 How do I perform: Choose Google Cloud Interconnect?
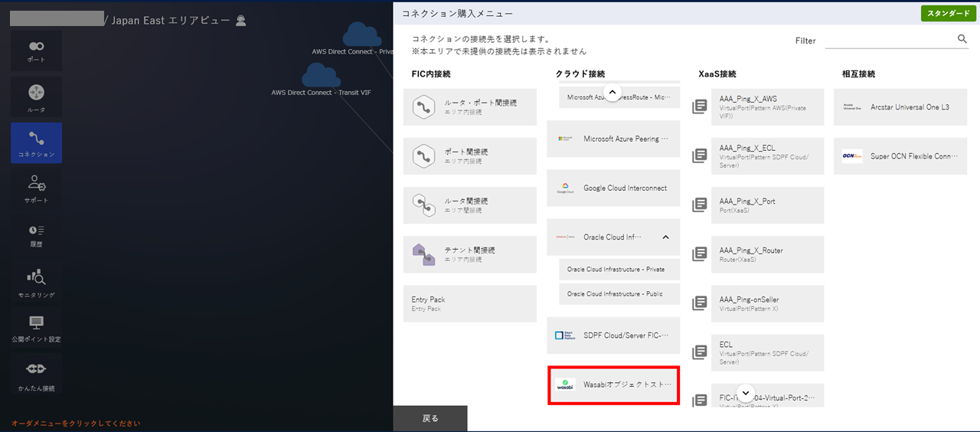pos(613,188)
